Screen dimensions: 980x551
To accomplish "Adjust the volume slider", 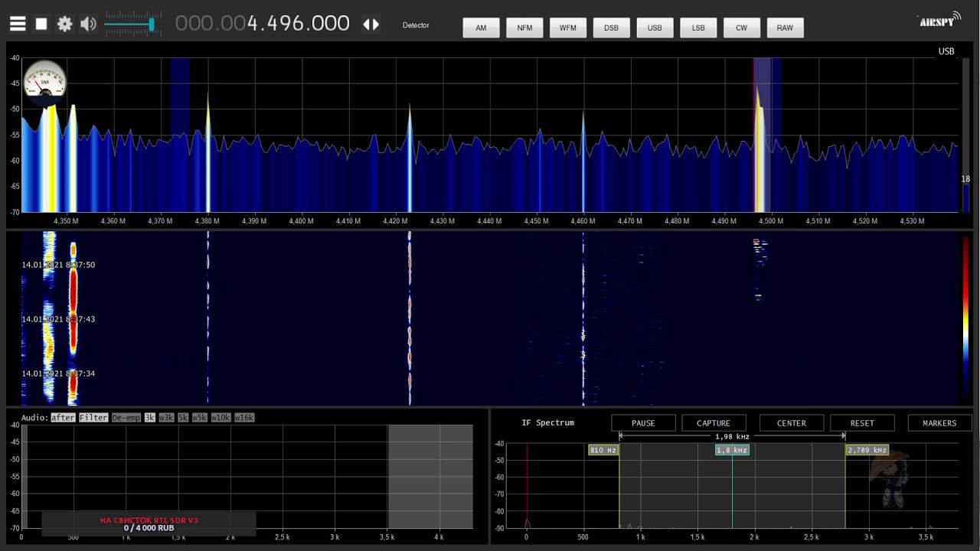I will click(133, 24).
